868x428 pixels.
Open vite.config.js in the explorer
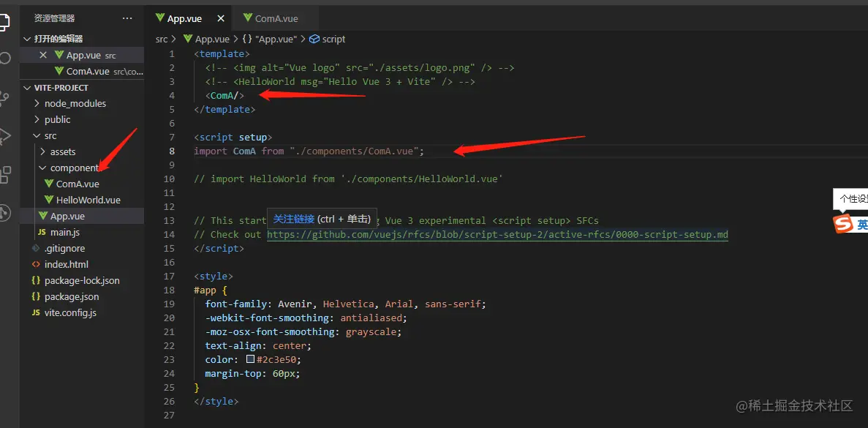coord(70,312)
